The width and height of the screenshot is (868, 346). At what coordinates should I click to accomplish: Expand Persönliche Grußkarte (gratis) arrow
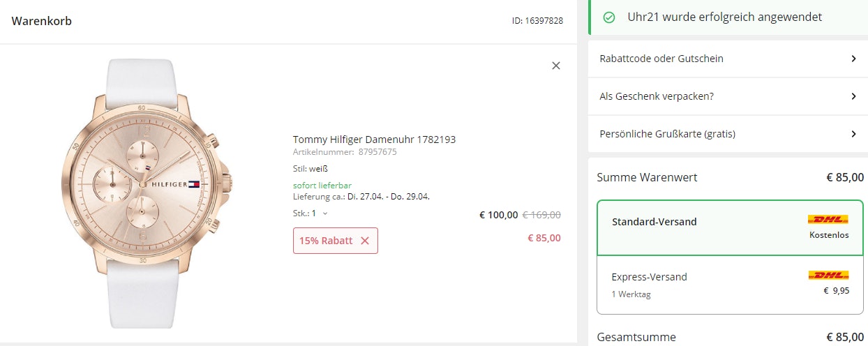(853, 134)
